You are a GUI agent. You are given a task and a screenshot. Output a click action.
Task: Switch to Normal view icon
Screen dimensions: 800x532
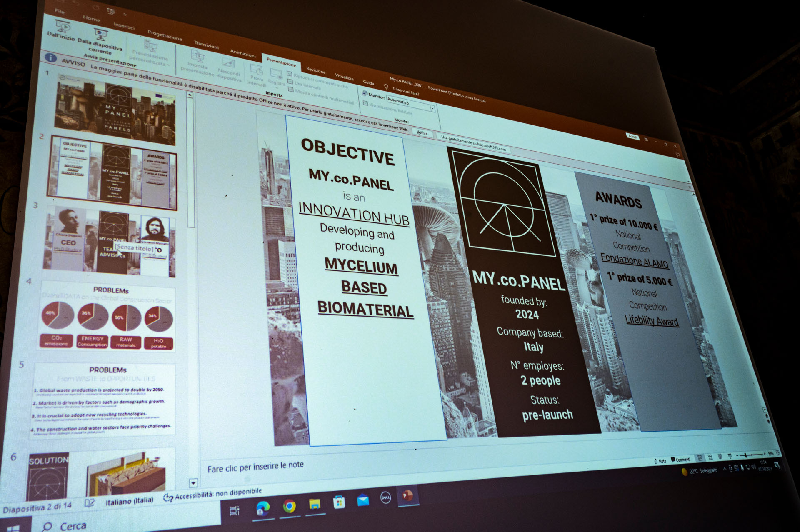[700, 458]
